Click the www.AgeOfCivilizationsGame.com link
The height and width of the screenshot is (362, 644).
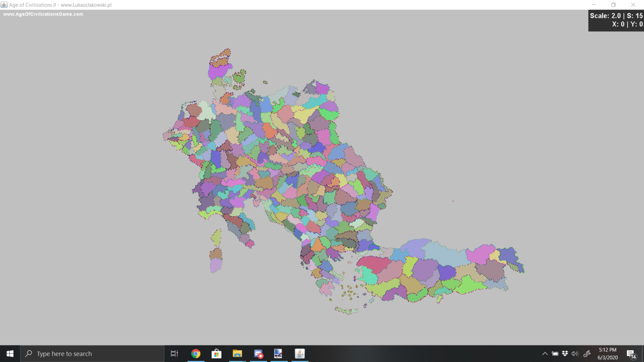pyautogui.click(x=43, y=14)
